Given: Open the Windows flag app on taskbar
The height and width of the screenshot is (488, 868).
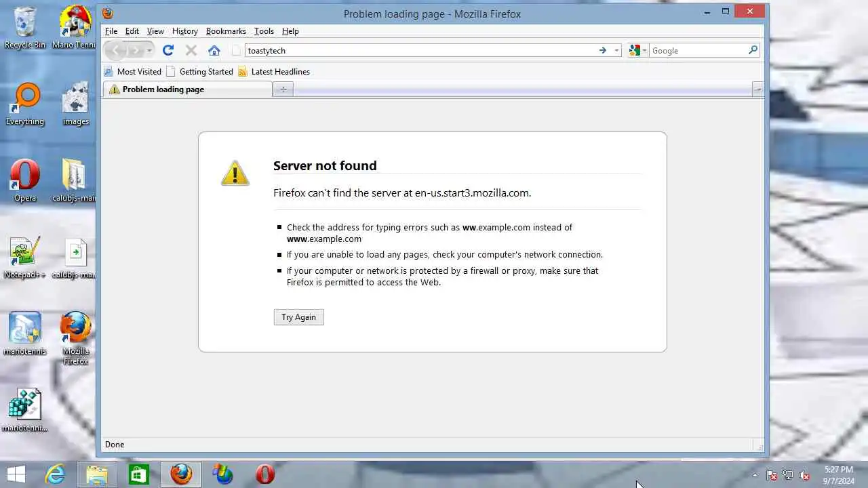Looking at the screenshot, I should (x=222, y=474).
